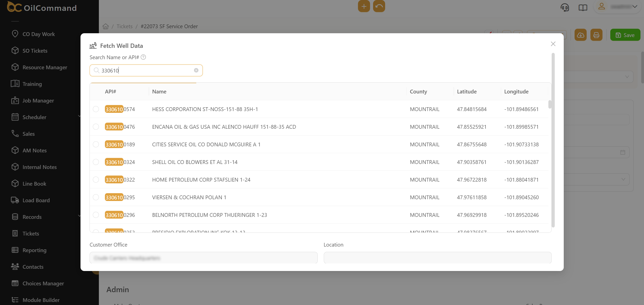The image size is (644, 305).
Task: Go to home via breadcrumb house icon
Action: tap(106, 26)
